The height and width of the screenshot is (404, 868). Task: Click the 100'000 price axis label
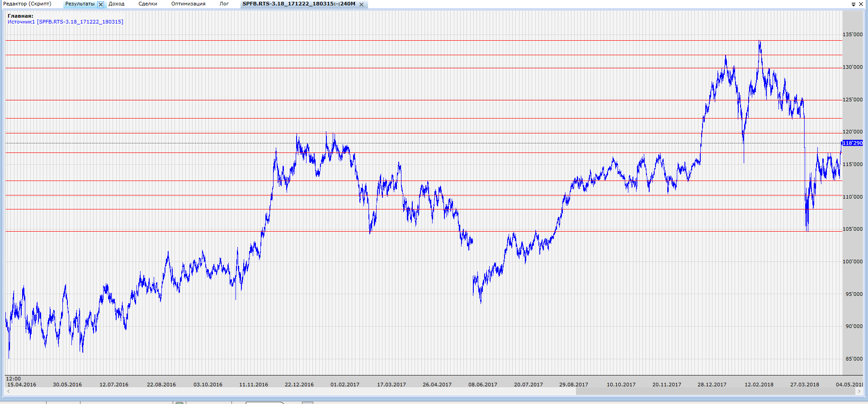click(x=853, y=261)
